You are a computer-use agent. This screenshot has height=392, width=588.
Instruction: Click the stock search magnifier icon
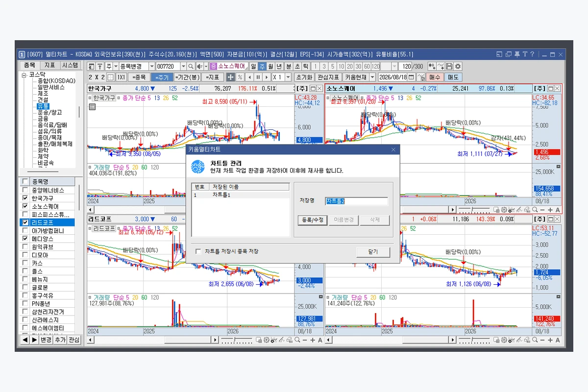pos(190,66)
